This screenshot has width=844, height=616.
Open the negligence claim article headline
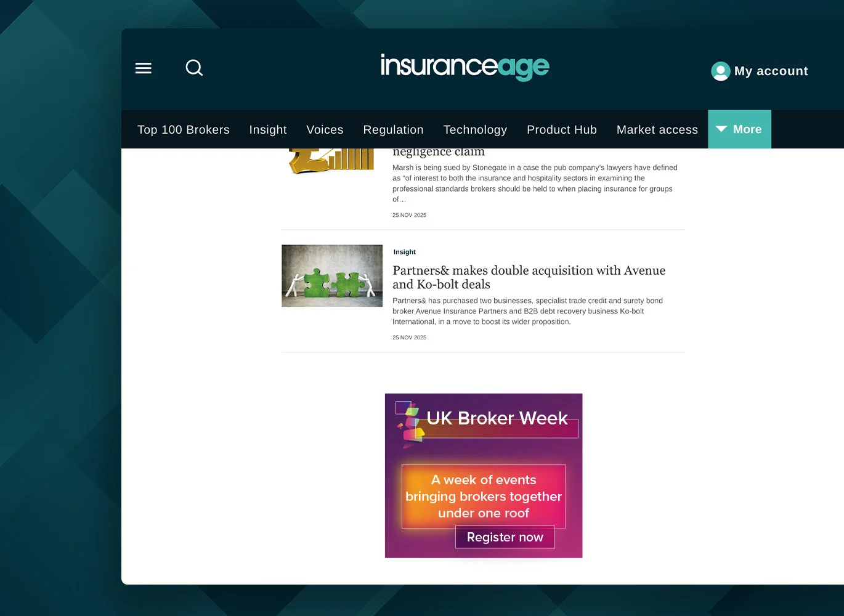[439, 152]
